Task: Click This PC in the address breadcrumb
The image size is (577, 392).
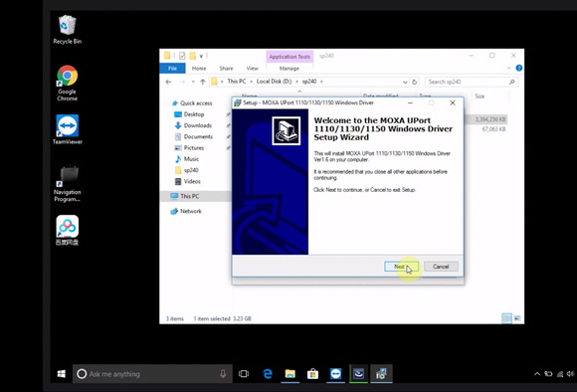Action: tap(236, 82)
